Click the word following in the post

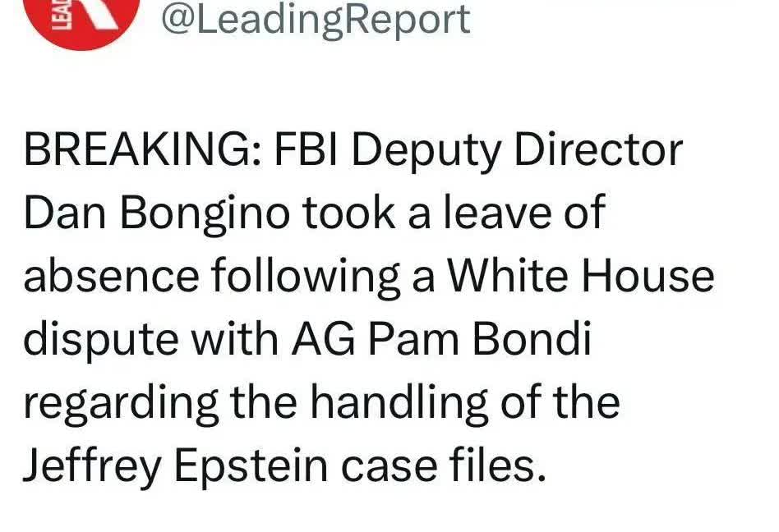306,277
